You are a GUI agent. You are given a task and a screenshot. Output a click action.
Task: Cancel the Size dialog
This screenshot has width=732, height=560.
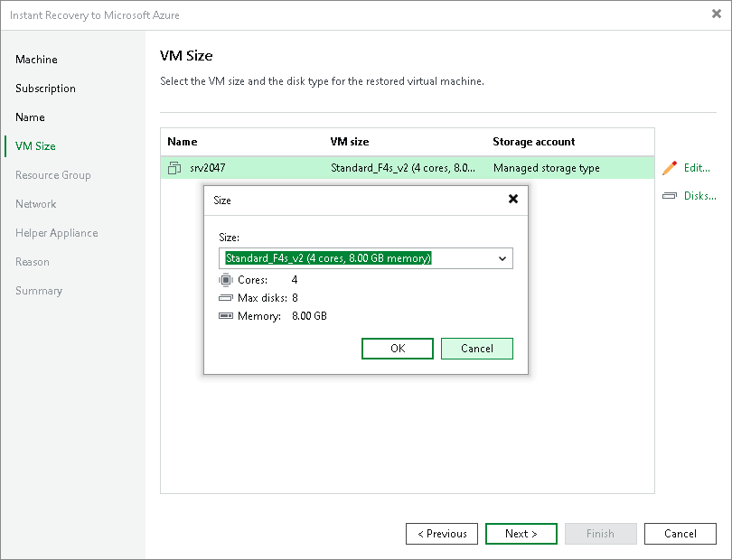point(477,349)
